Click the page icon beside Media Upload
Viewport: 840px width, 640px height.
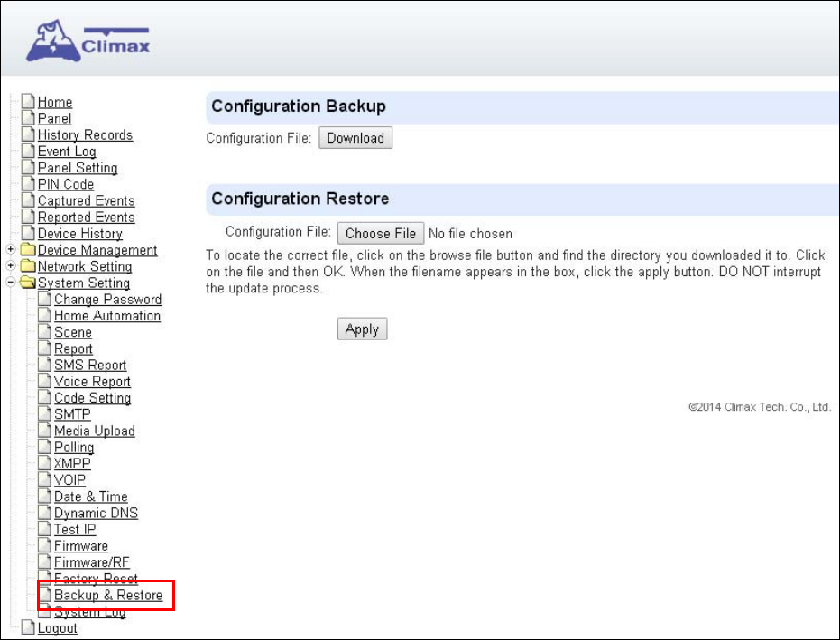[45, 431]
